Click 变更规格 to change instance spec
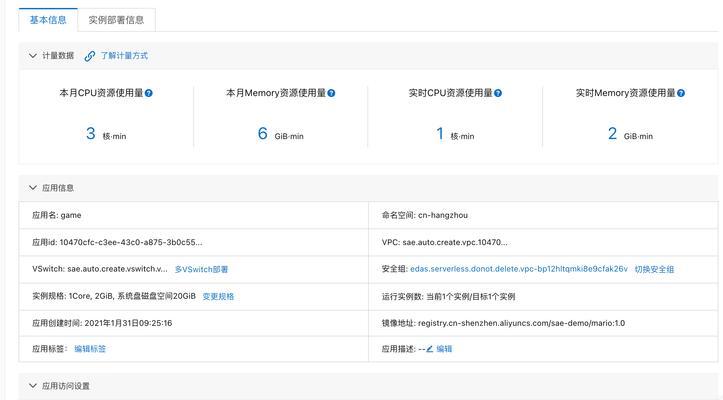 coord(218,296)
